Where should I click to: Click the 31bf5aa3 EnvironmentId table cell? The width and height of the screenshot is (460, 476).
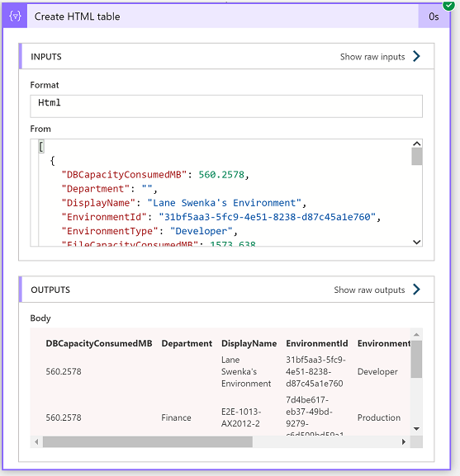tap(315, 371)
